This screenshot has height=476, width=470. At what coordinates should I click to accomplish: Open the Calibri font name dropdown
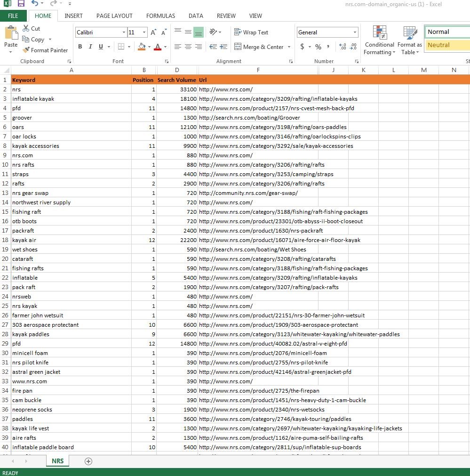point(124,32)
